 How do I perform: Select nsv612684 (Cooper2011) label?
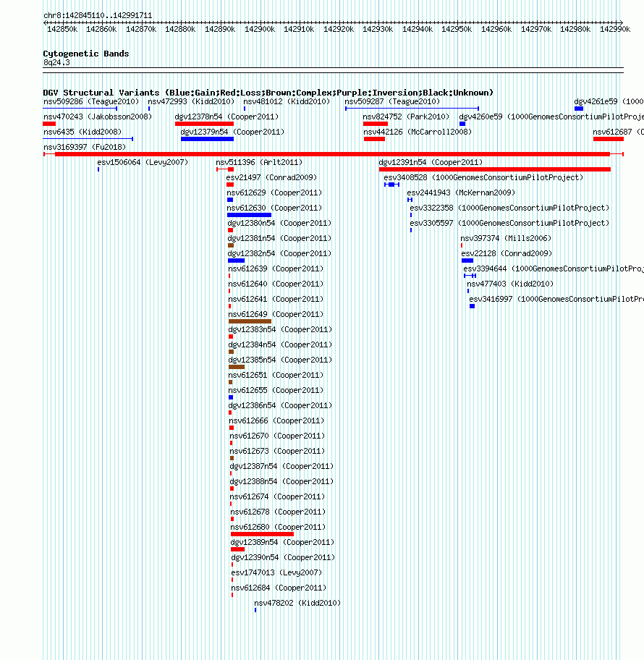point(279,588)
